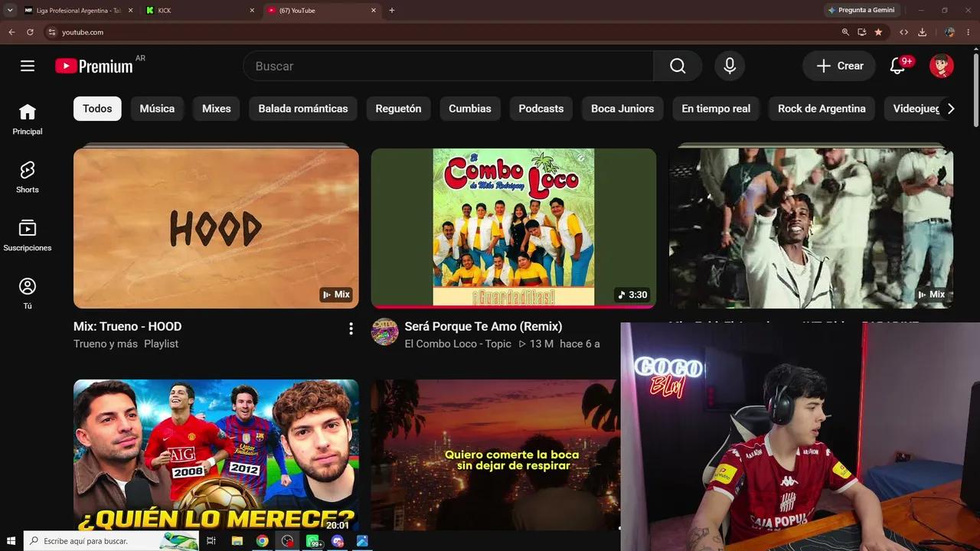Click the search magnifier button

pyautogui.click(x=678, y=66)
